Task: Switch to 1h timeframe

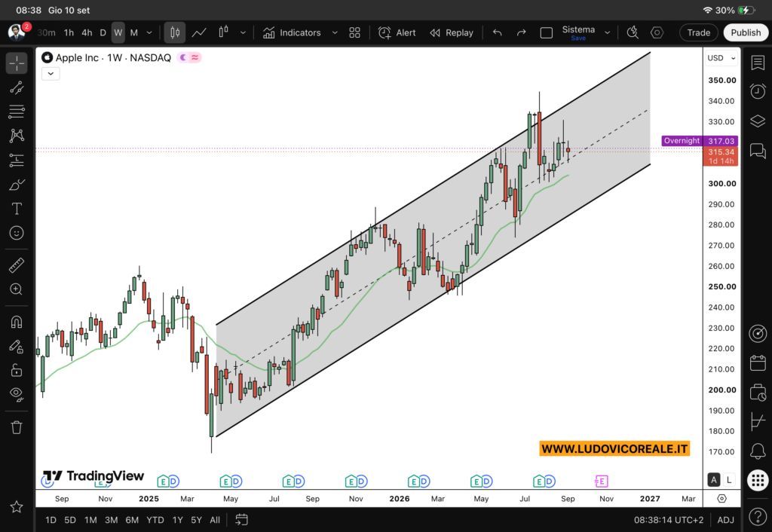Action: pos(69,32)
